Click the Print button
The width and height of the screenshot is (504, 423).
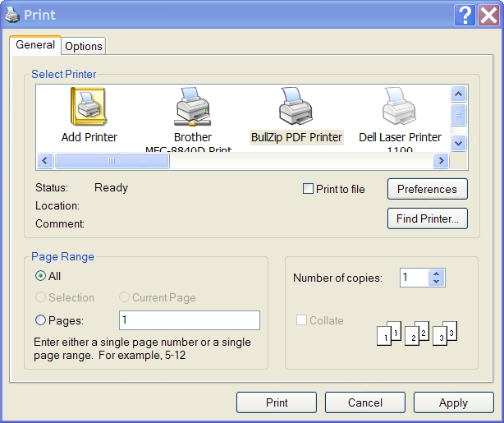(277, 402)
